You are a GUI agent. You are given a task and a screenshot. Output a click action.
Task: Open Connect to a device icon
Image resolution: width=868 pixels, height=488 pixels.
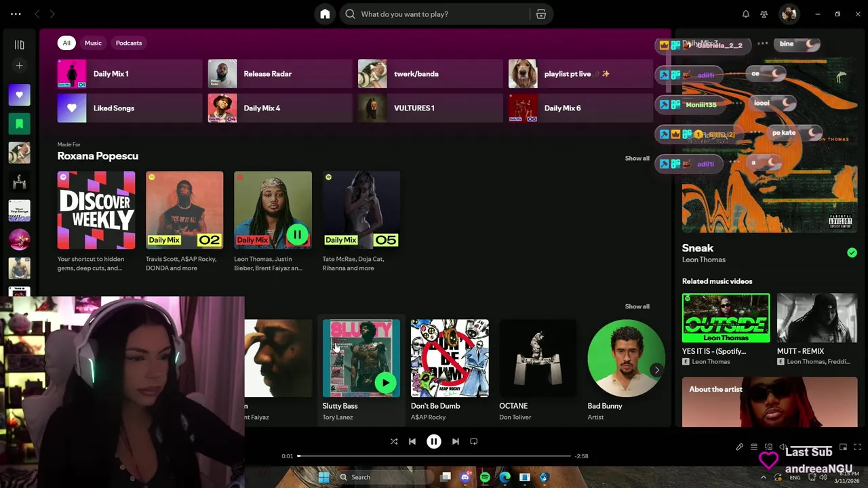tap(768, 447)
